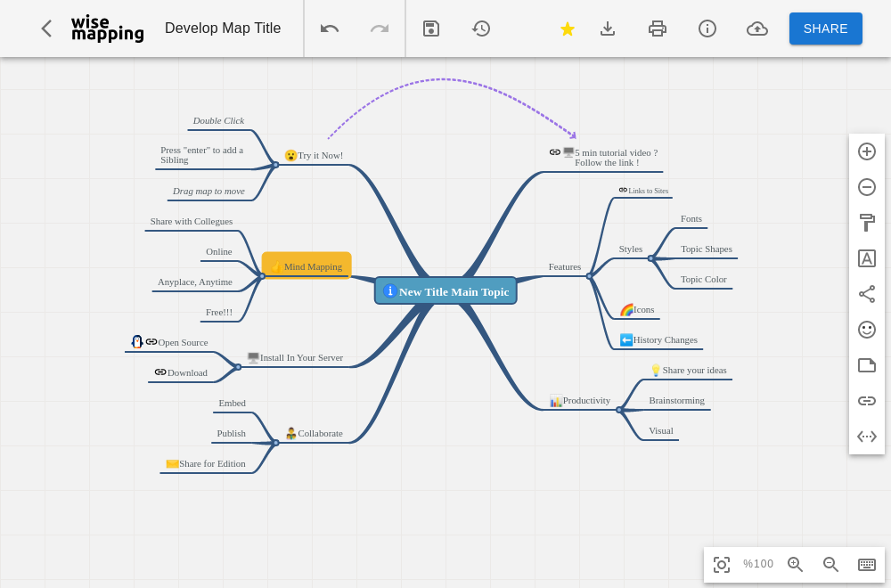Add a topic with plus circle
Viewport: 891px width, 588px height.
[x=867, y=151]
